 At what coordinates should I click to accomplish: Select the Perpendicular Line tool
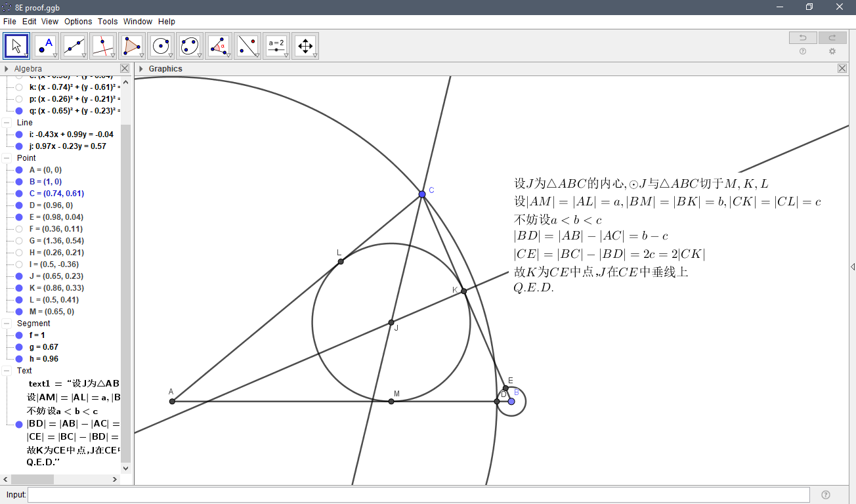[102, 45]
